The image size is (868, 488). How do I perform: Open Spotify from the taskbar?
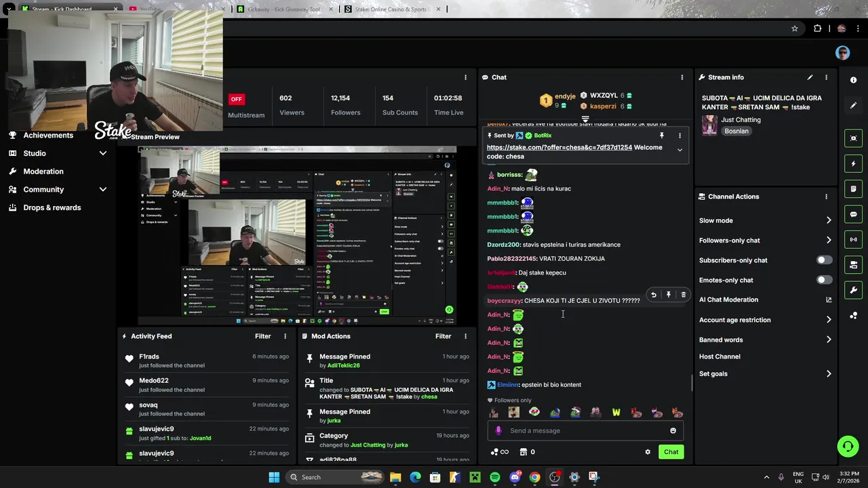coord(494,477)
